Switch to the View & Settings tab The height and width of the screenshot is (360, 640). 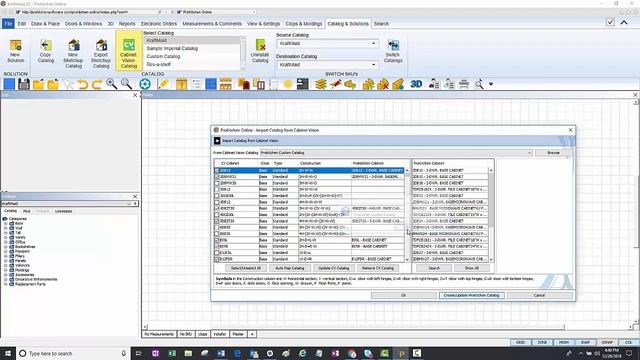pos(263,24)
